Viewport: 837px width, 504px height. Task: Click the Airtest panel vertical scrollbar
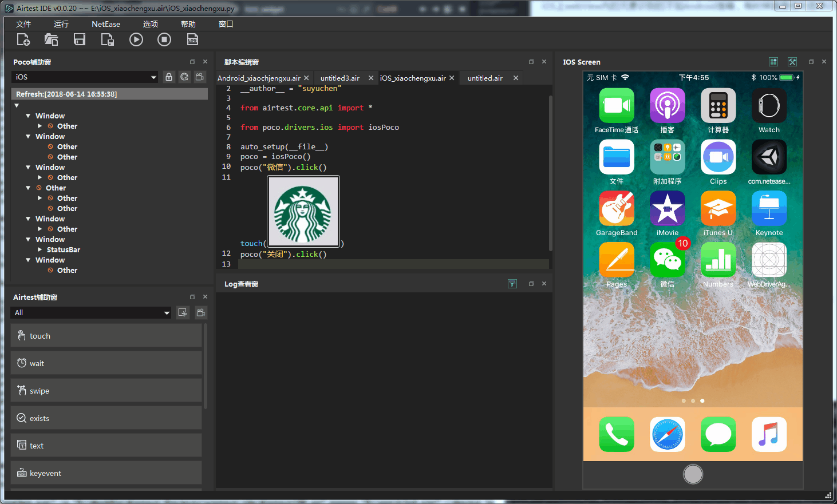[x=206, y=366]
